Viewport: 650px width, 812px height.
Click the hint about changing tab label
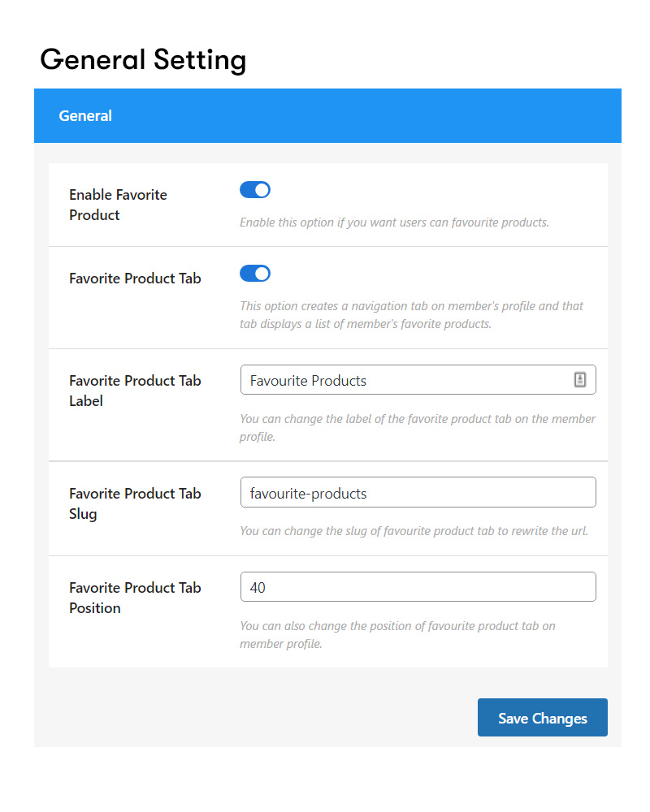pyautogui.click(x=418, y=428)
